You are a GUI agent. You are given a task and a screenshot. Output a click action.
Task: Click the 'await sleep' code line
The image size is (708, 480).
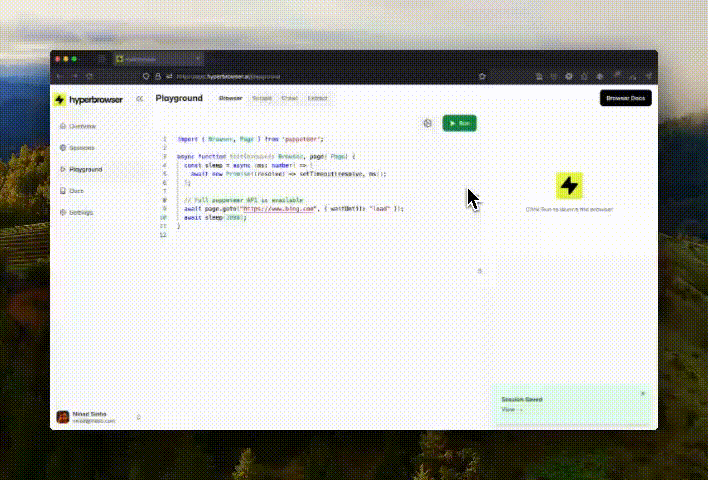click(x=215, y=217)
